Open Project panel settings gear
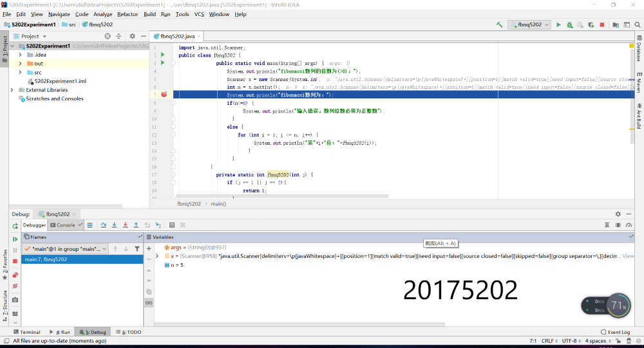Image resolution: width=644 pixels, height=348 pixels. (132, 36)
